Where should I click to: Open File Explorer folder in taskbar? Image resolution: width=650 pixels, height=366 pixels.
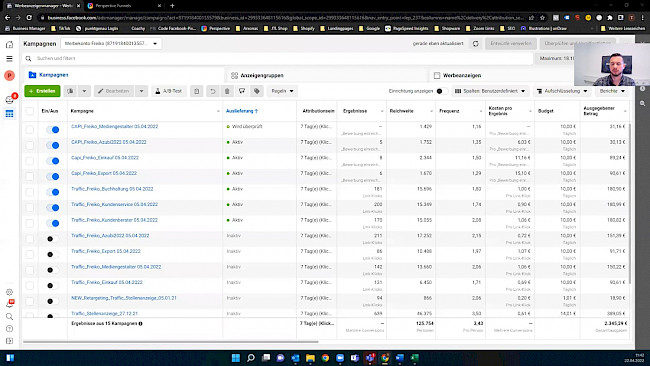tap(310, 358)
